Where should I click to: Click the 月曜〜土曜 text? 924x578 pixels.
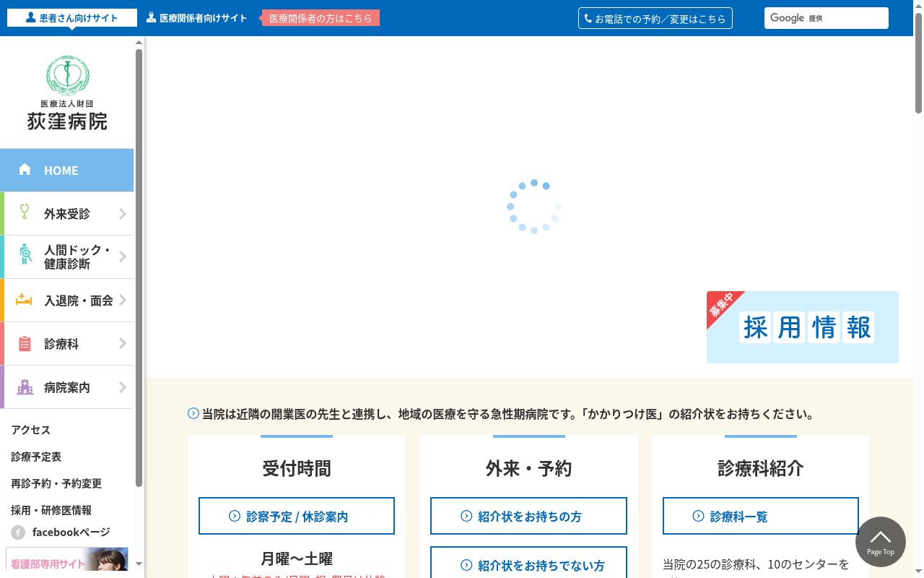(x=297, y=558)
